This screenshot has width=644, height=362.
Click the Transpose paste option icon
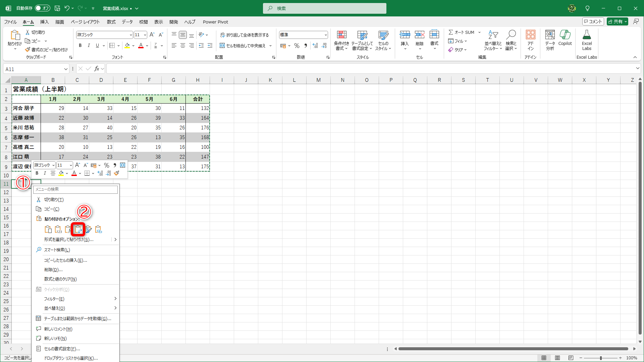[78, 229]
